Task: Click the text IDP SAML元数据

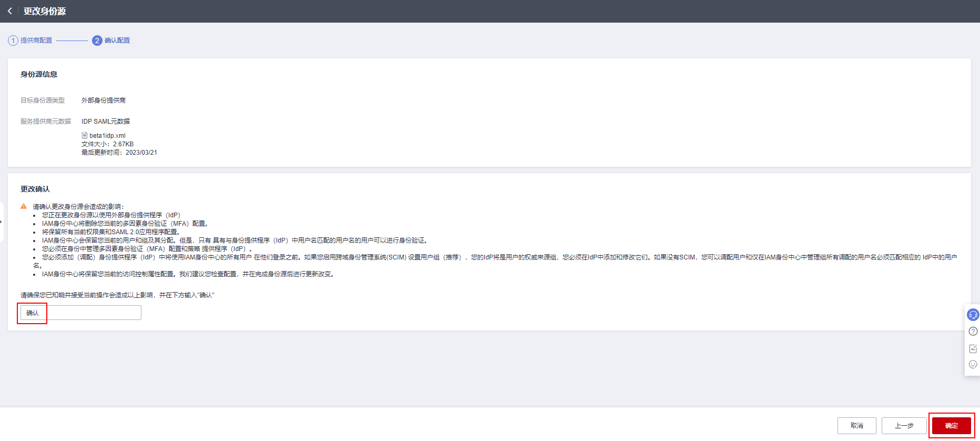Action: click(106, 121)
